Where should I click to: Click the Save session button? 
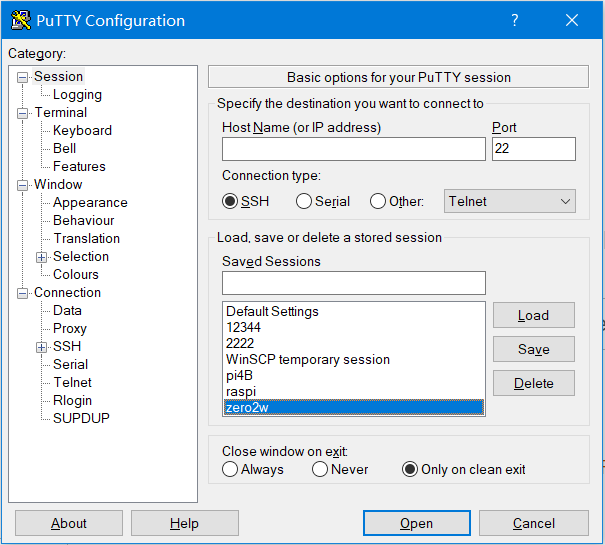(534, 349)
